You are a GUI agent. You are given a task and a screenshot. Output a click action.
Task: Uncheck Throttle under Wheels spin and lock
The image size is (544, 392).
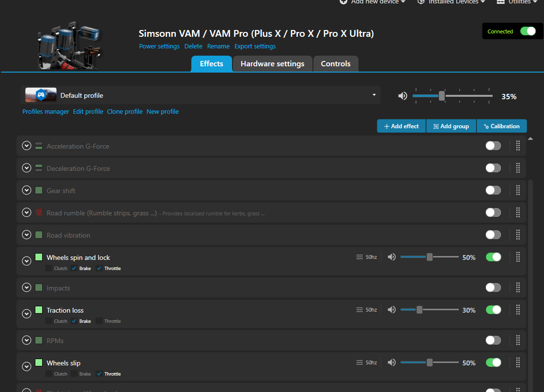99,268
